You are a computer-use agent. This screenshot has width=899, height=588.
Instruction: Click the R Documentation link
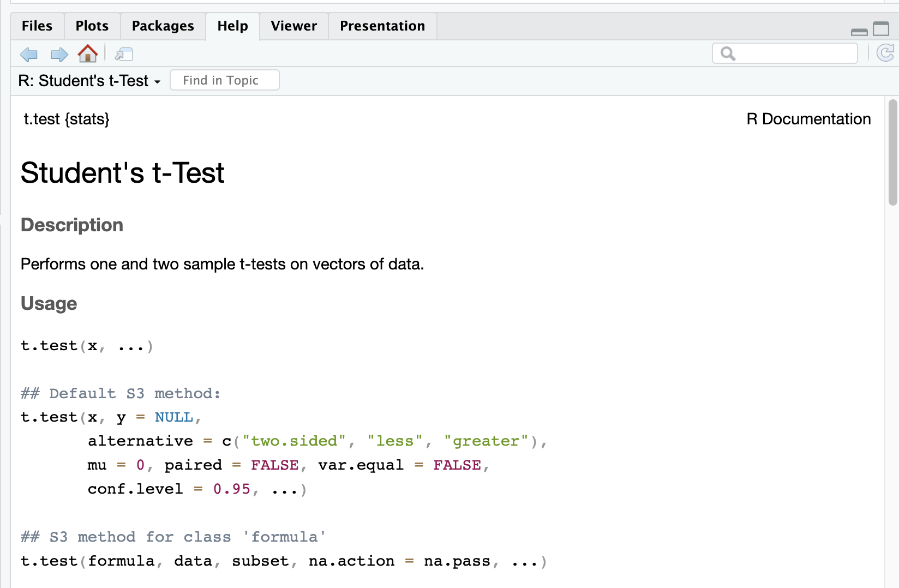click(808, 119)
